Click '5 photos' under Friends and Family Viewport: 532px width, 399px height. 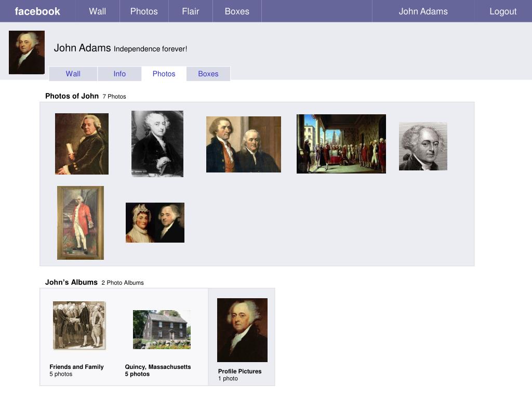[x=61, y=374]
